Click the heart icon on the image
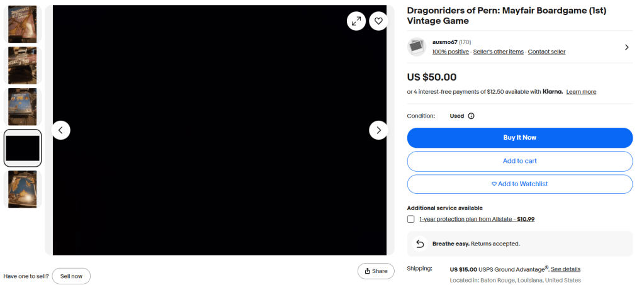The width and height of the screenshot is (644, 285). (378, 21)
